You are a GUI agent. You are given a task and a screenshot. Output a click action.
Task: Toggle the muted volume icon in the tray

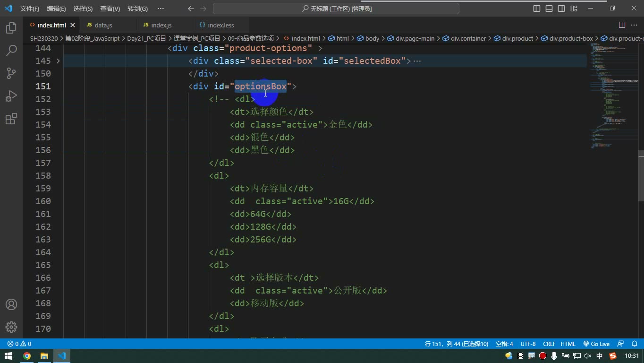point(588,356)
